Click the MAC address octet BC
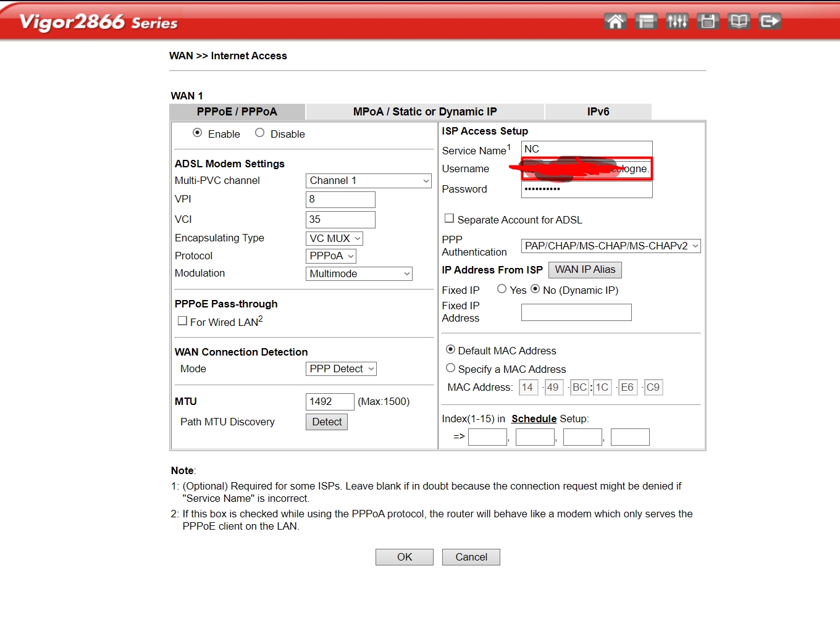The height and width of the screenshot is (642, 840). click(x=579, y=387)
